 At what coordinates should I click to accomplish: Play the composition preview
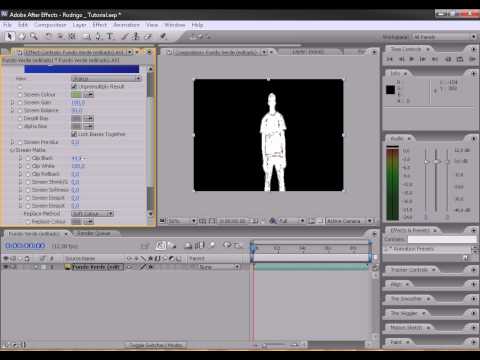pyautogui.click(x=412, y=59)
